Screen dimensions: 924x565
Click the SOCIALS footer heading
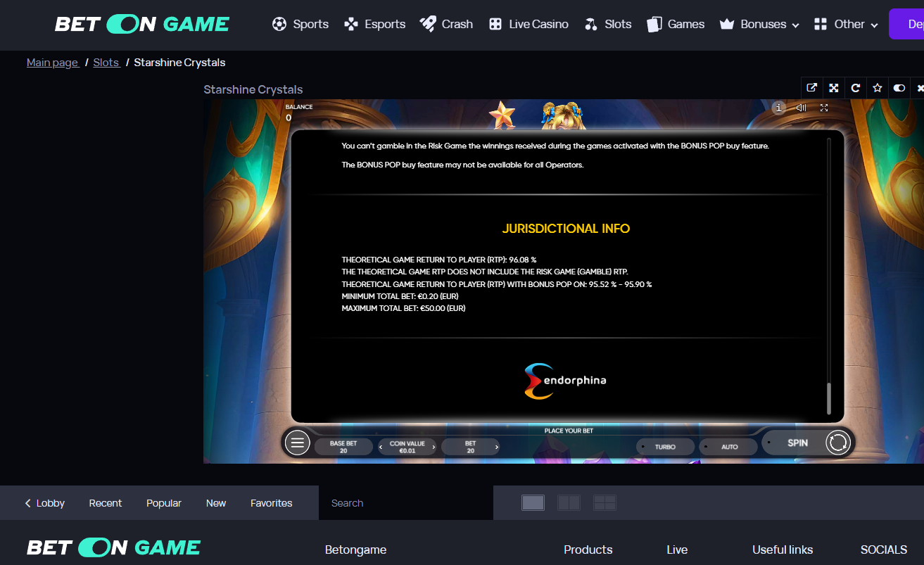tap(884, 550)
